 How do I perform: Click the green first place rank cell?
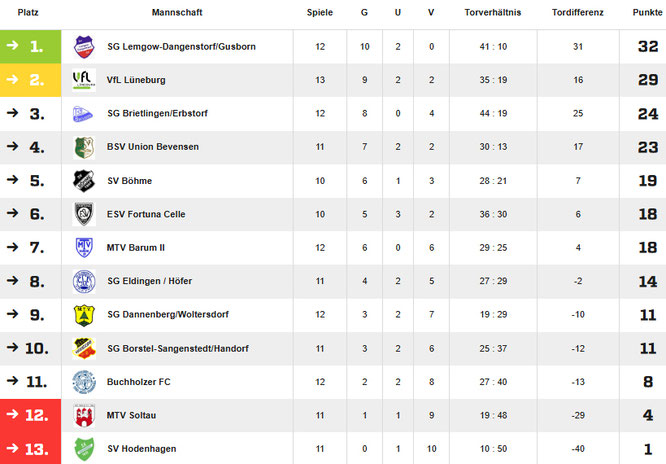(x=30, y=46)
